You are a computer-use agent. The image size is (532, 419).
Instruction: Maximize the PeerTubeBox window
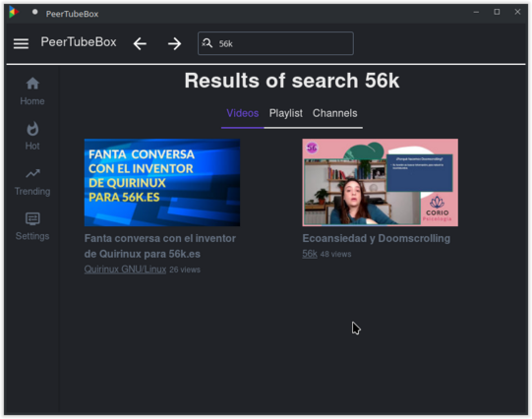497,12
